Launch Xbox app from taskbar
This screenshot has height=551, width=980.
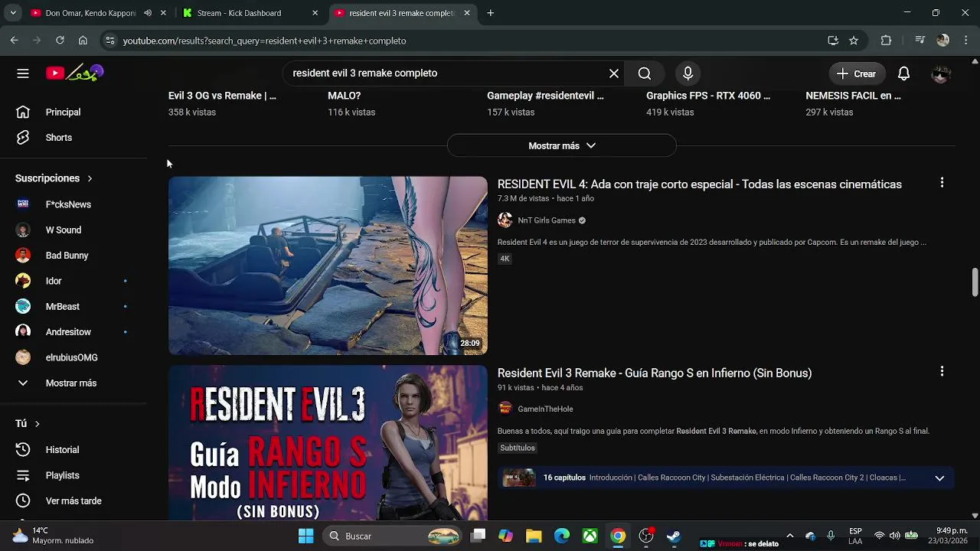coord(590,536)
